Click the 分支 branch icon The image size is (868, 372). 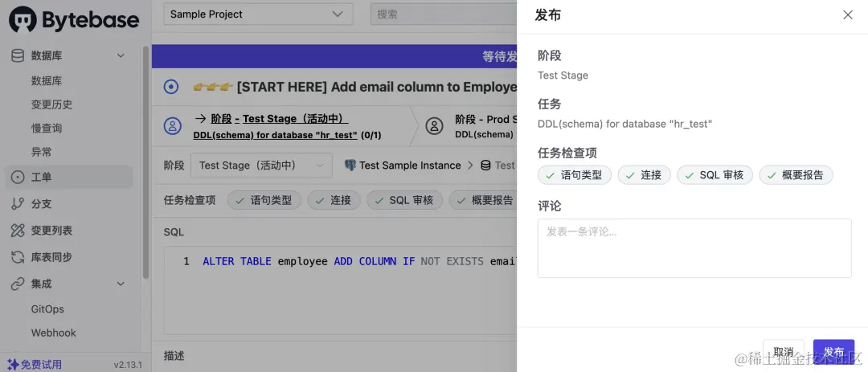point(17,204)
